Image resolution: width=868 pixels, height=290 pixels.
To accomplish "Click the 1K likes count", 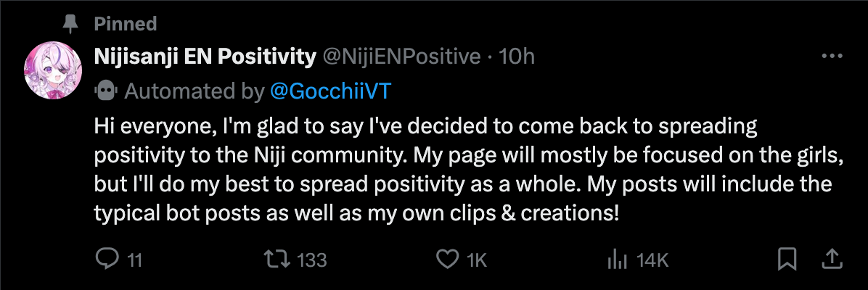I will (477, 260).
